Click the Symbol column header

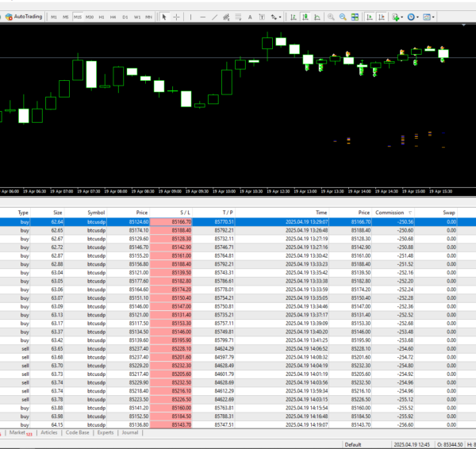[96, 213]
